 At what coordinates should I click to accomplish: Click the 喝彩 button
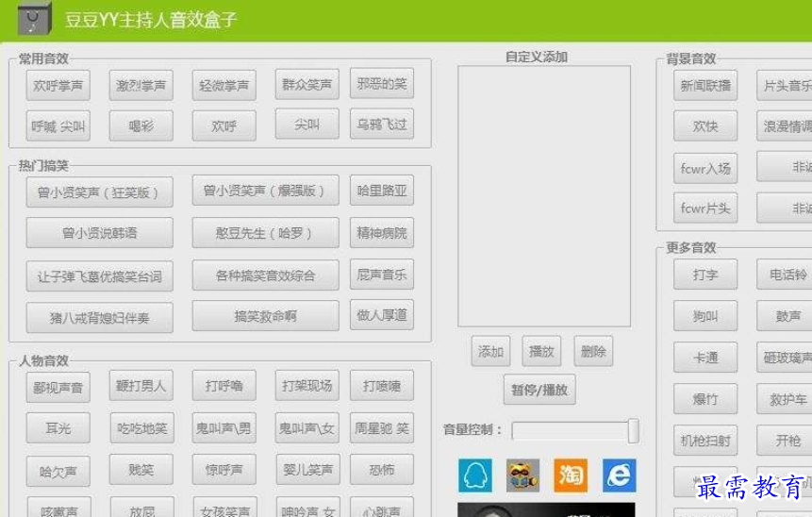tap(141, 125)
